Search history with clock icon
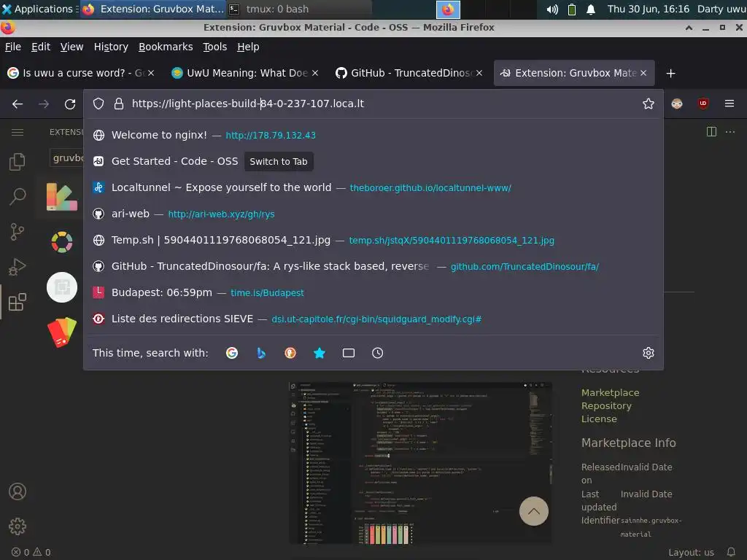The width and height of the screenshot is (747, 560). [x=377, y=353]
